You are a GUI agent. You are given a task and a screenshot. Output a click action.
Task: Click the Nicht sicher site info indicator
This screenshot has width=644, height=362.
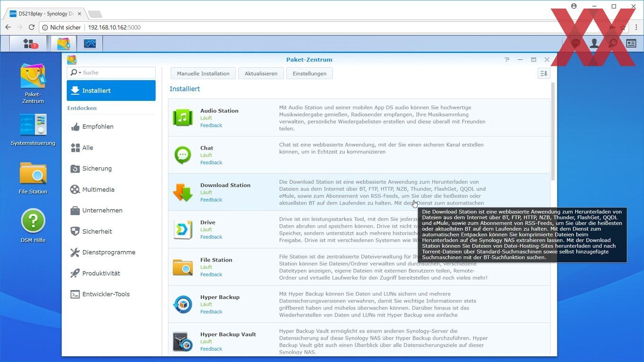(62, 27)
